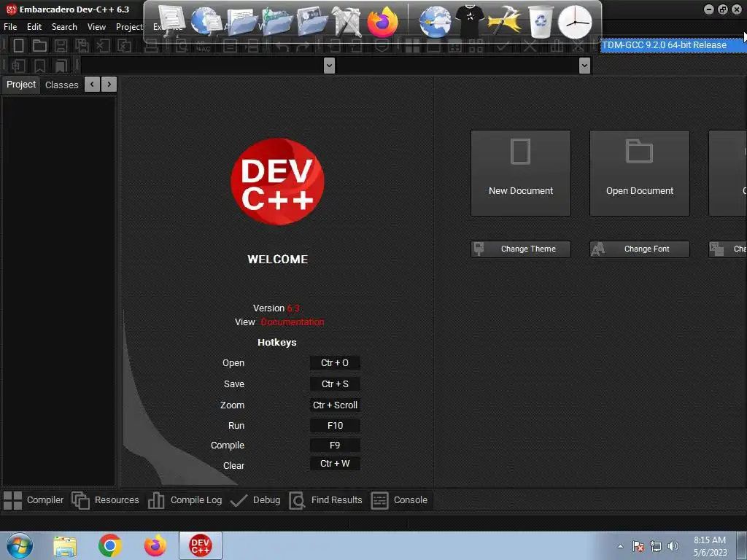The image size is (747, 560).
Task: Click the Ctr + O hotkey label
Action: pos(335,363)
